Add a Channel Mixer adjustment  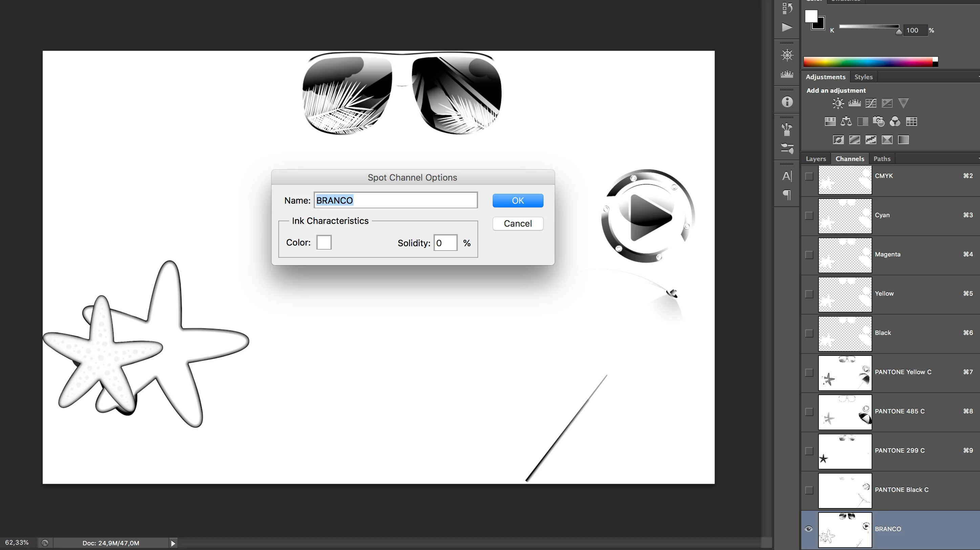[x=895, y=121]
